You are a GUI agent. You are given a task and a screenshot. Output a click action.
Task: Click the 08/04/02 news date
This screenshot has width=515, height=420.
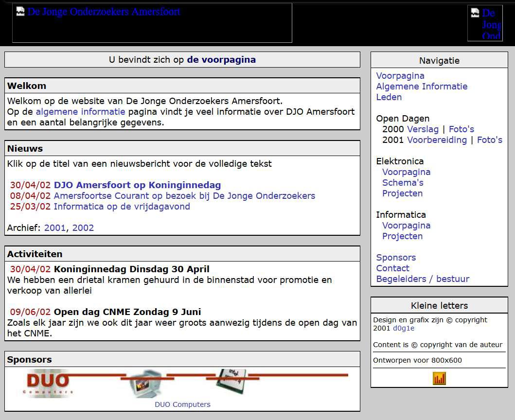[30, 196]
